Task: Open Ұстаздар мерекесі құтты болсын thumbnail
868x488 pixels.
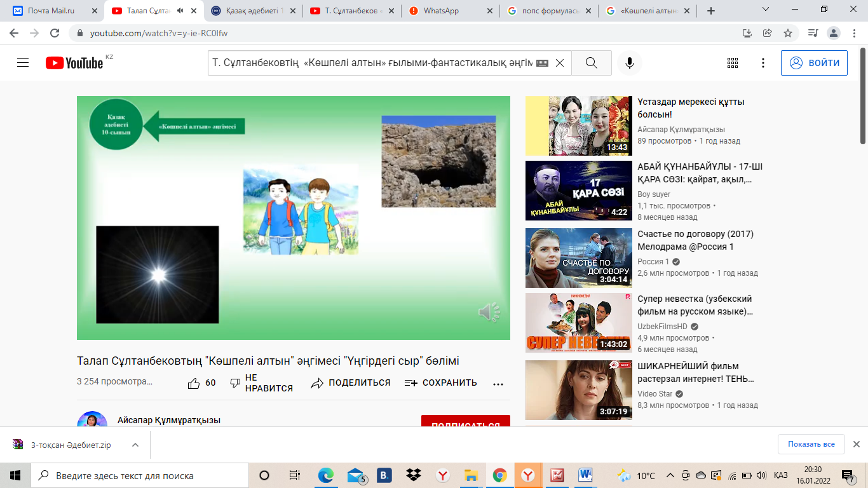Action: (579, 126)
